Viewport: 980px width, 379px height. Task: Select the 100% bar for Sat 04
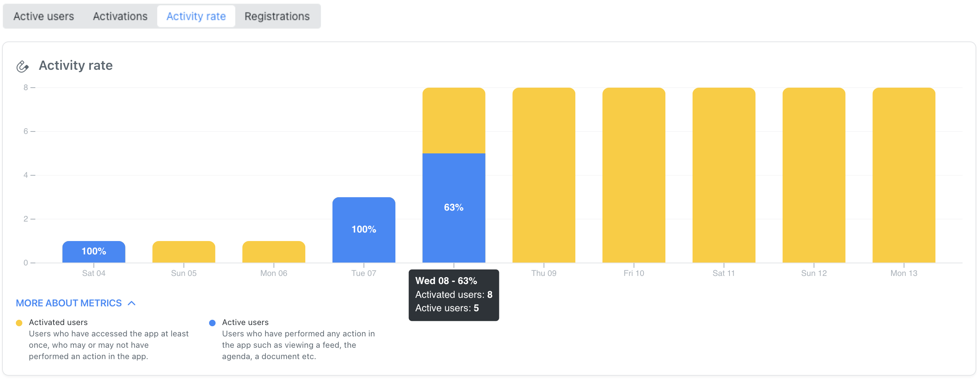[94, 252]
